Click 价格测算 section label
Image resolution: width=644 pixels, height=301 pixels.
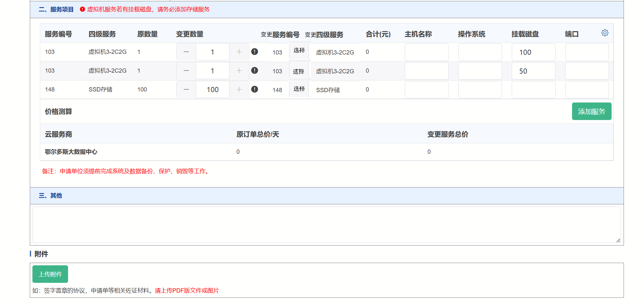click(58, 112)
